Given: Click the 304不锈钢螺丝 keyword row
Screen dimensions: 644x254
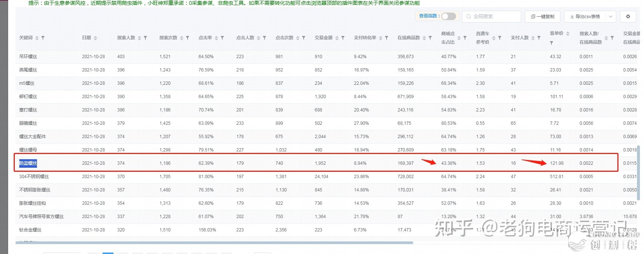Looking at the screenshot, I should coord(34,177).
